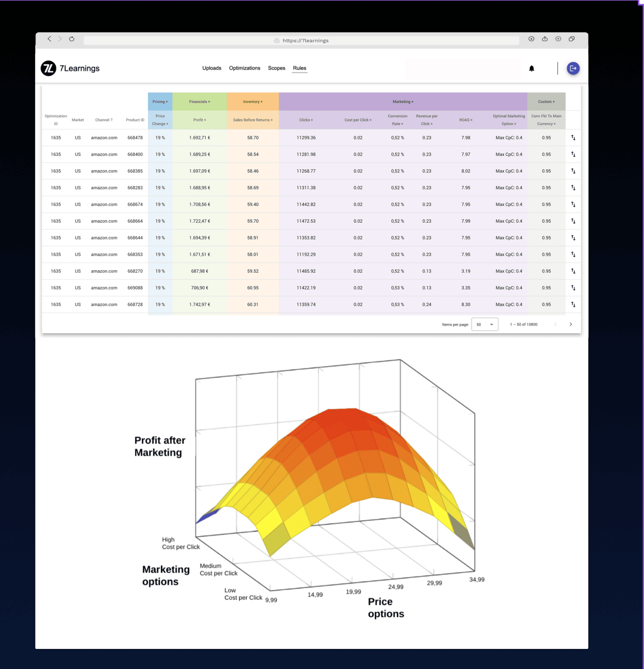This screenshot has height=669, width=644.
Task: Remove the Revenue per Click column
Action: (x=432, y=124)
